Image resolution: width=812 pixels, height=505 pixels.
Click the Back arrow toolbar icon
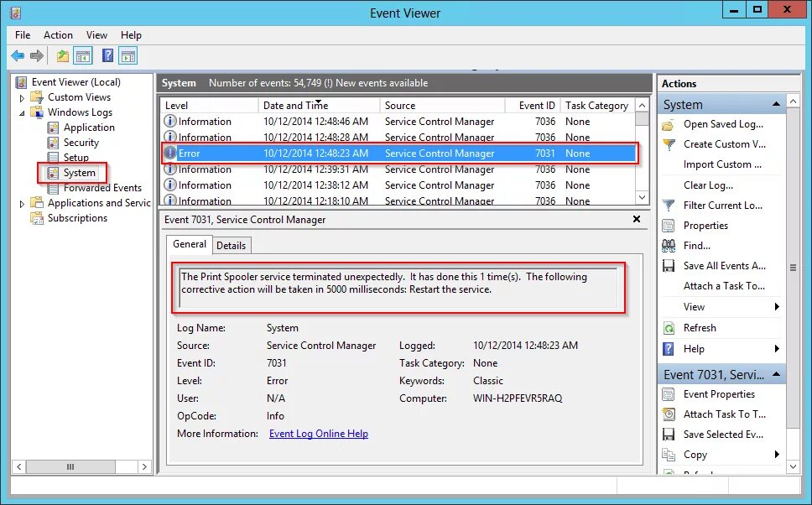pos(18,55)
